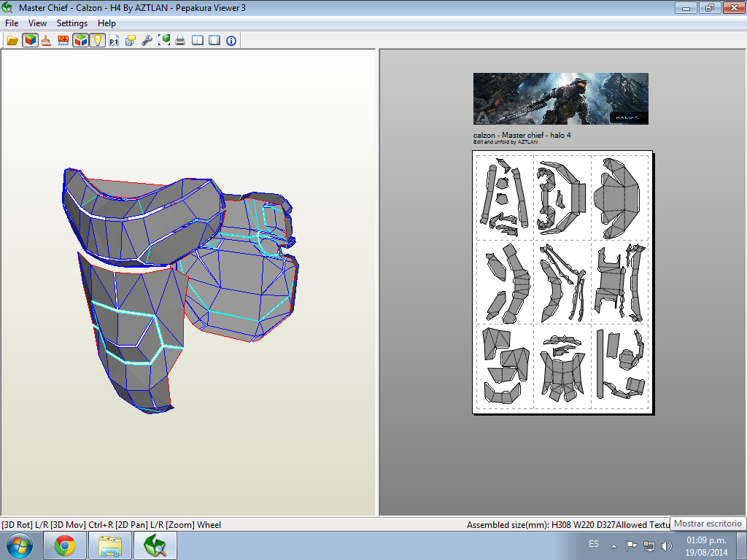Click the bottom-right pattern page of the sheet
The width and height of the screenshot is (747, 560).
[x=620, y=366]
